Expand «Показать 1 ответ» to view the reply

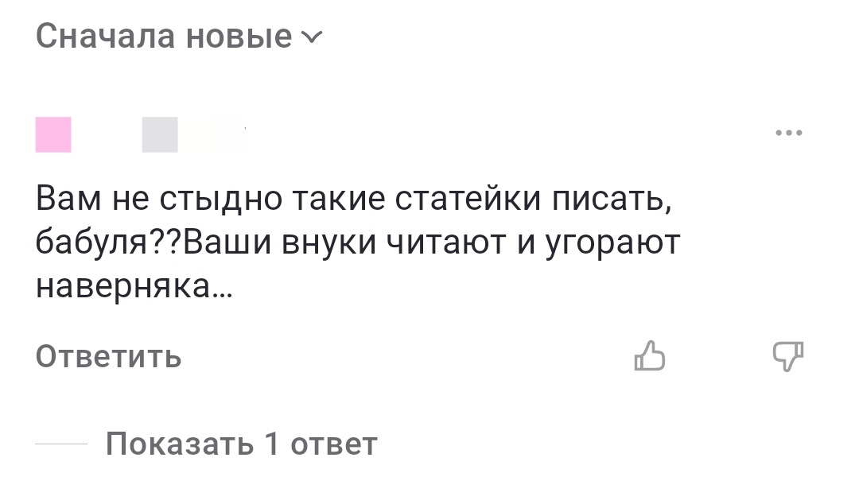pos(243,443)
